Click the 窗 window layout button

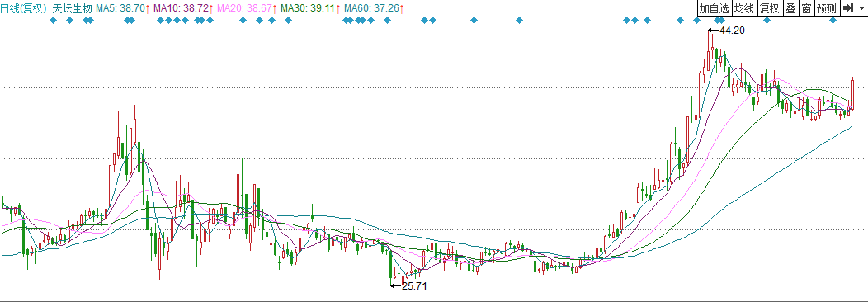[x=807, y=8]
